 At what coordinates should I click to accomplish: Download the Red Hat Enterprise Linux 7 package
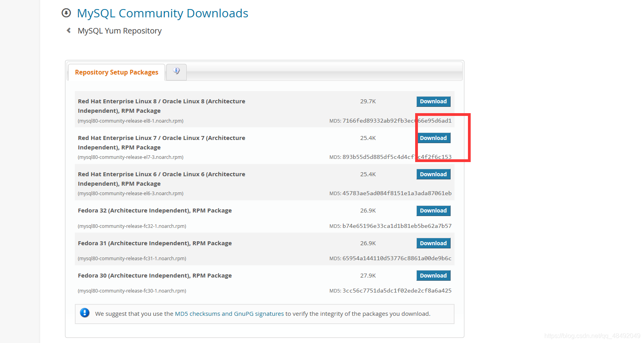tap(433, 138)
